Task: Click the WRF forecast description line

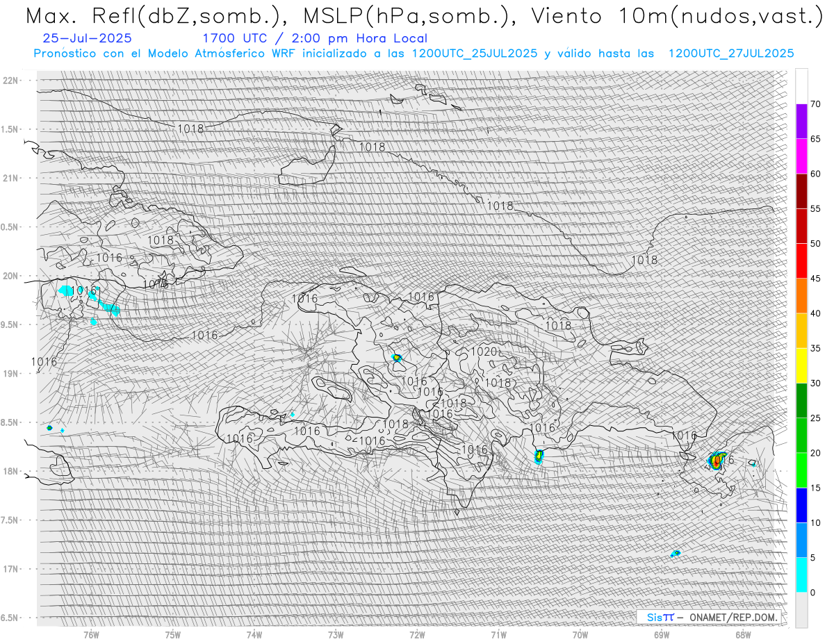Action: click(x=414, y=53)
